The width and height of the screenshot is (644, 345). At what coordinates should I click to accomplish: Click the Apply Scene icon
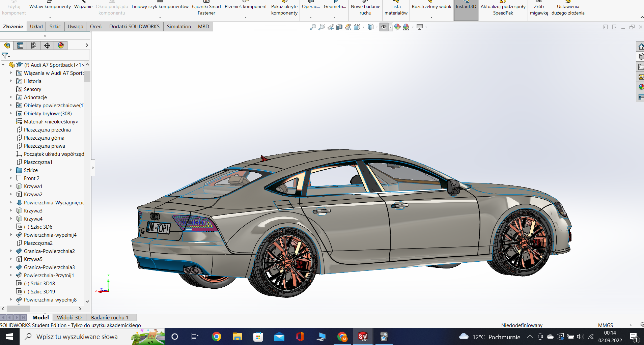pyautogui.click(x=406, y=27)
